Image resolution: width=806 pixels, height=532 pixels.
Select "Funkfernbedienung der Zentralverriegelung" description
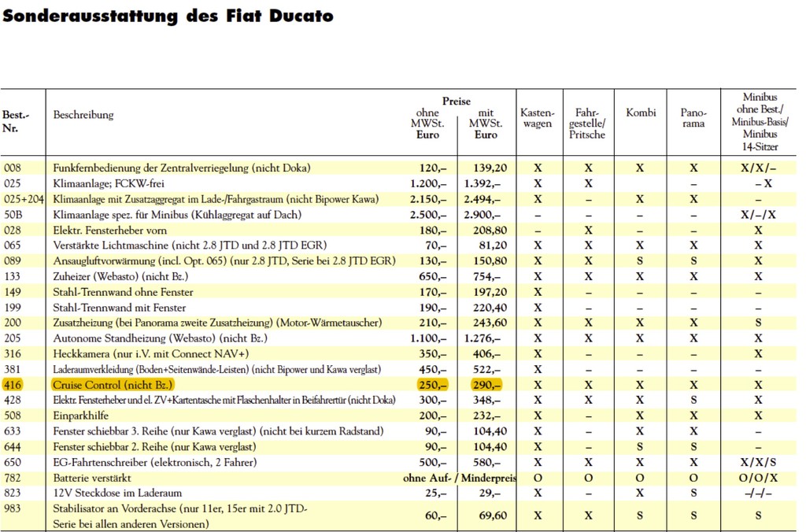(x=182, y=168)
